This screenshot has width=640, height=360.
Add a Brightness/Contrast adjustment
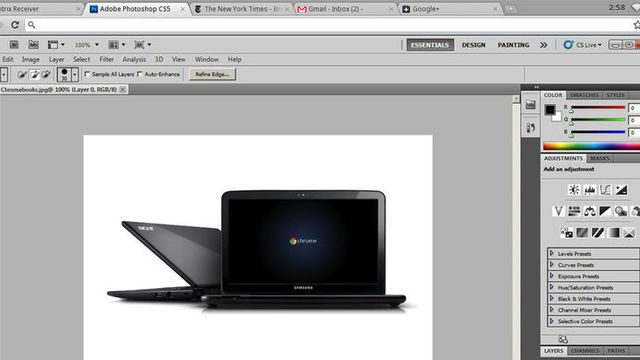point(574,190)
